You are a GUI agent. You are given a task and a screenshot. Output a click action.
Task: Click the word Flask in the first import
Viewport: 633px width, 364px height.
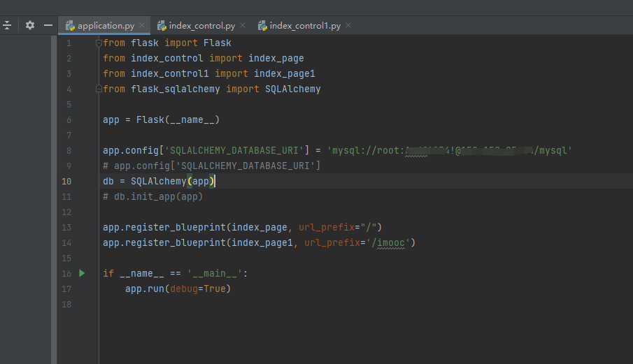point(218,43)
